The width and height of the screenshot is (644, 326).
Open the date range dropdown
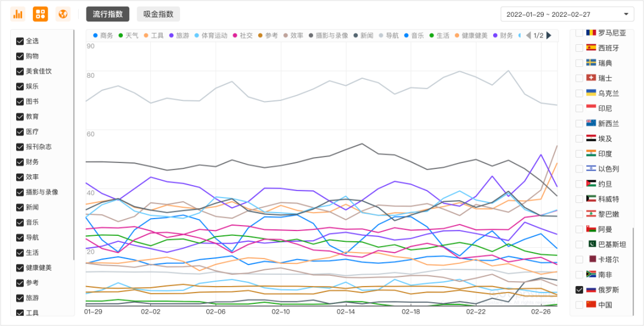(x=566, y=14)
